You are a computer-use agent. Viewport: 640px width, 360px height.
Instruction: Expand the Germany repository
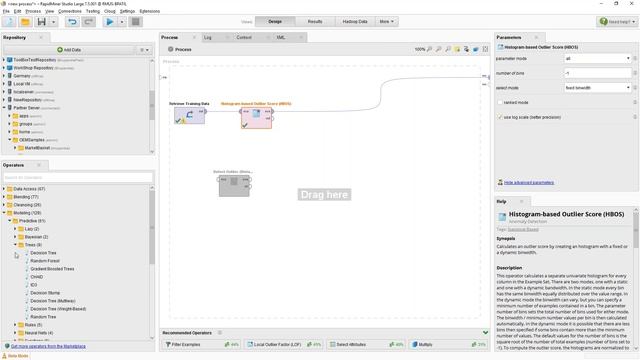pos(4,76)
